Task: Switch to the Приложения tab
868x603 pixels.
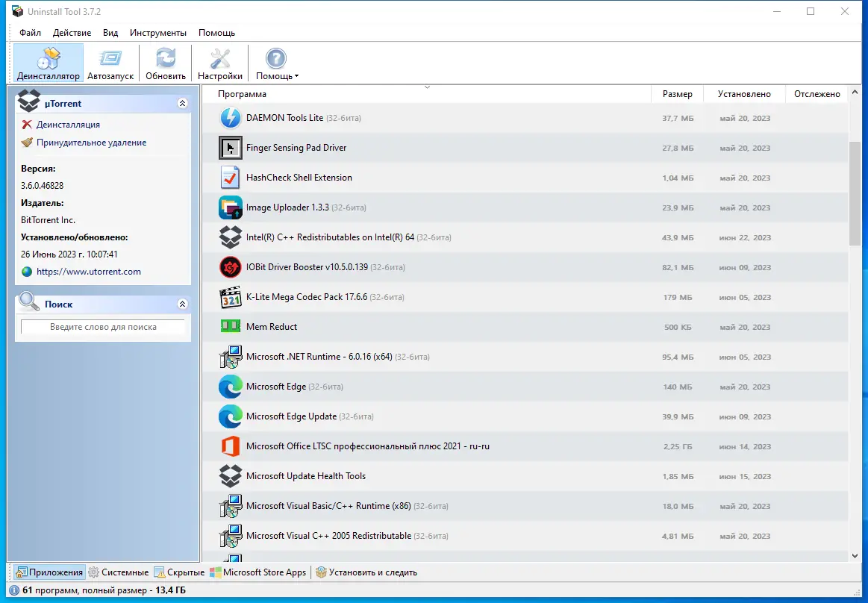Action: point(49,572)
